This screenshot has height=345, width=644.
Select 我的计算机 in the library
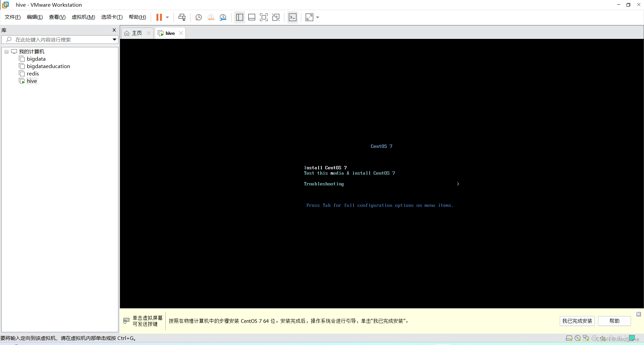pos(32,51)
